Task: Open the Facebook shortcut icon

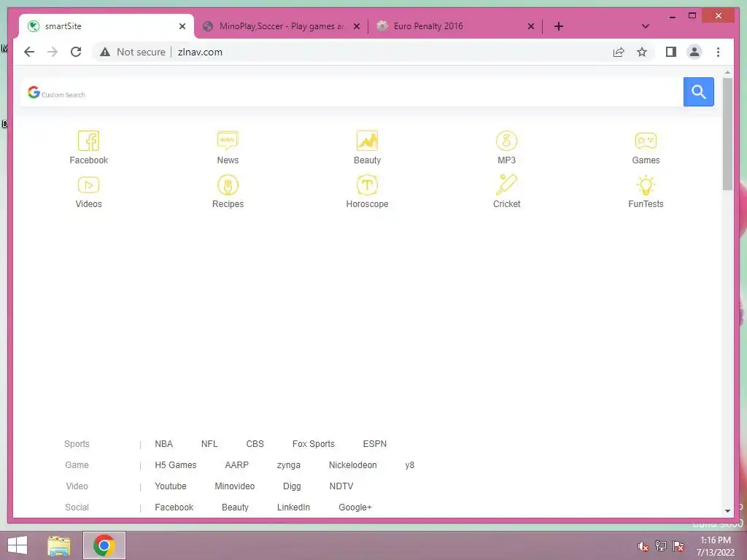Action: point(88,141)
